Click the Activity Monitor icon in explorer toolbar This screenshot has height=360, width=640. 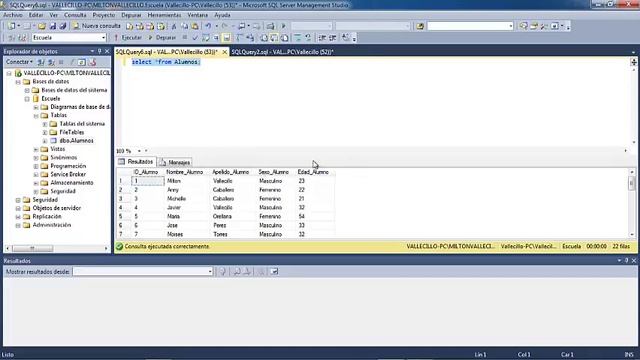tap(92, 62)
